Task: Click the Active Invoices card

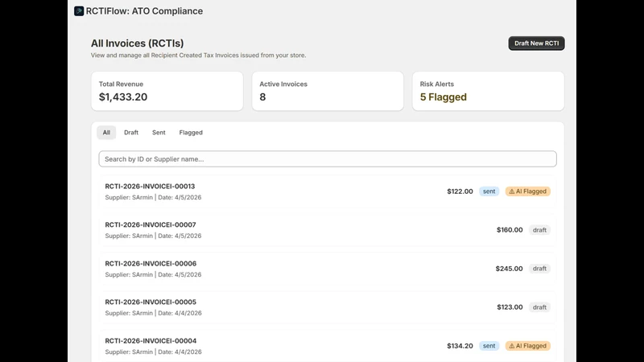Action: click(x=328, y=91)
